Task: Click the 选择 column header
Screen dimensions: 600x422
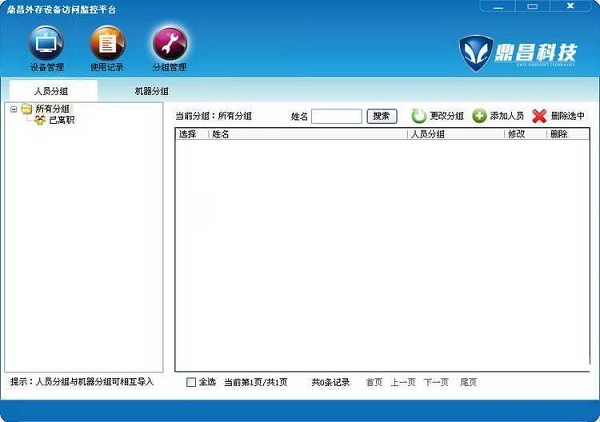Action: pyautogui.click(x=192, y=134)
